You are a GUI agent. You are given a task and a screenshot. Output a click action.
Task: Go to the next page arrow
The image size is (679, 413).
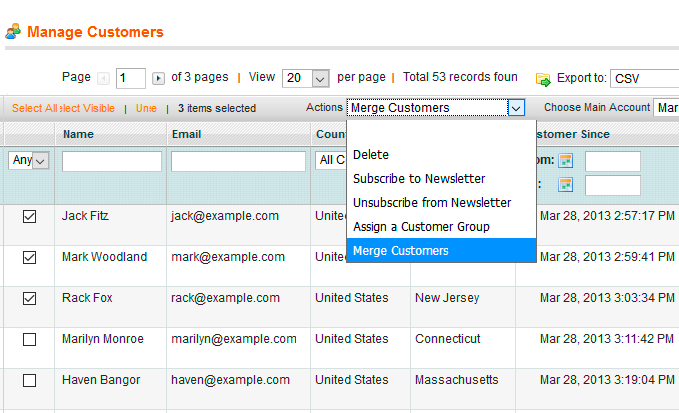(158, 78)
